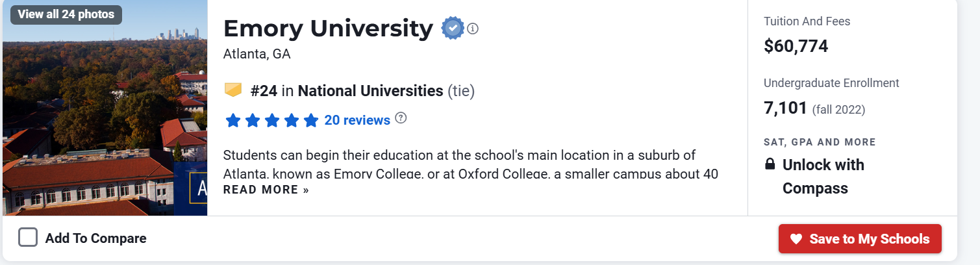The width and height of the screenshot is (980, 265).
Task: Click the yellow ranking badge icon
Action: pos(233,90)
